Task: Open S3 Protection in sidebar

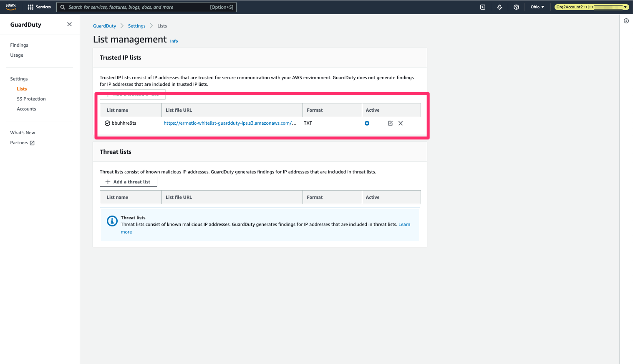Action: coord(31,99)
